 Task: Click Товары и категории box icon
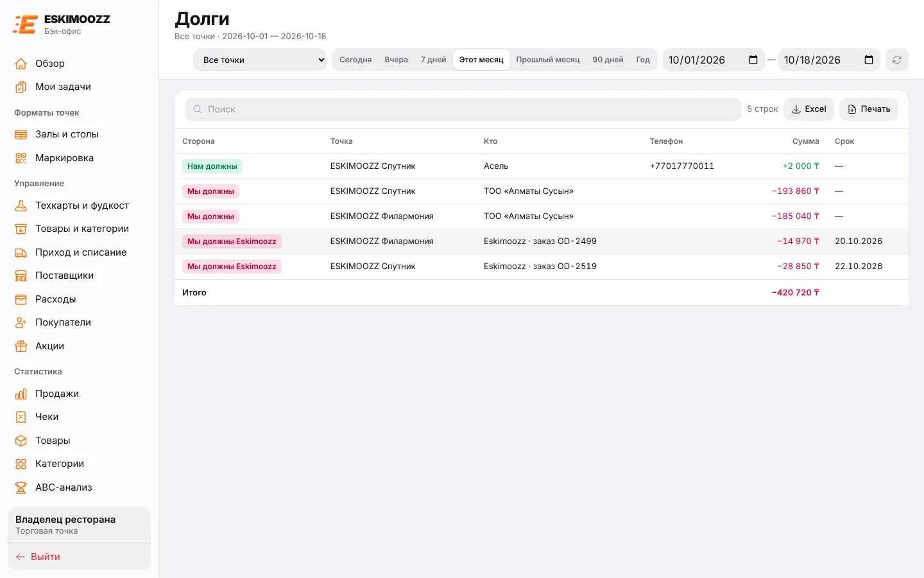tap(21, 229)
